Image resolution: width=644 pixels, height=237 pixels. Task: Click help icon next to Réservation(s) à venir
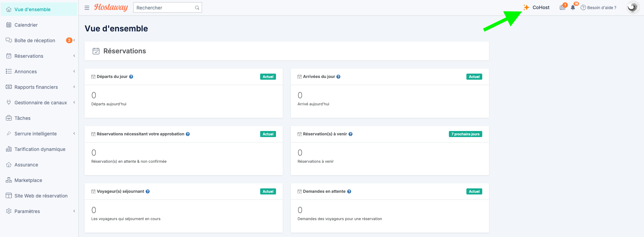pyautogui.click(x=350, y=134)
